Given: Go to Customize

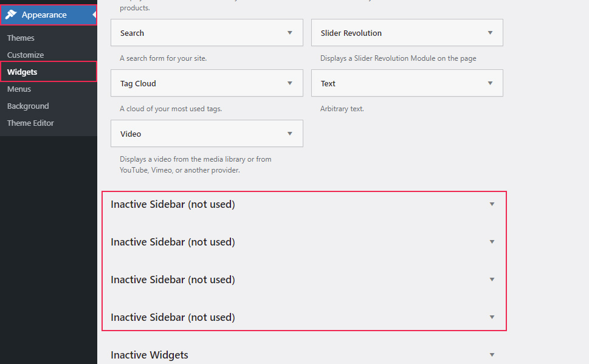Looking at the screenshot, I should pos(26,55).
